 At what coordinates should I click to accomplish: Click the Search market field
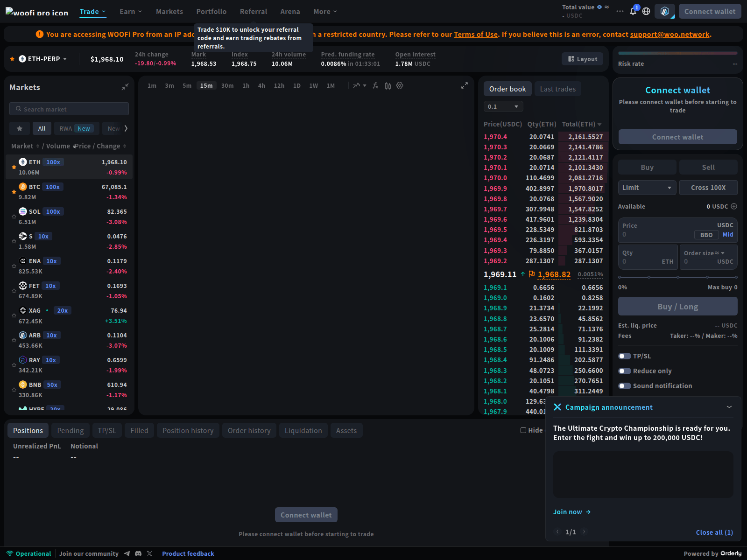tap(69, 109)
